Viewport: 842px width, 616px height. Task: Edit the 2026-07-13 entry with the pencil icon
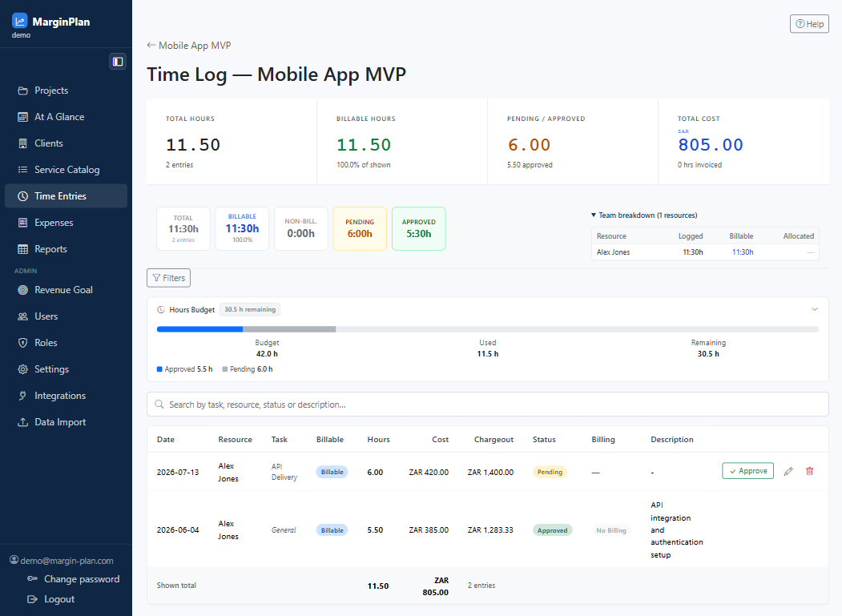pyautogui.click(x=788, y=472)
